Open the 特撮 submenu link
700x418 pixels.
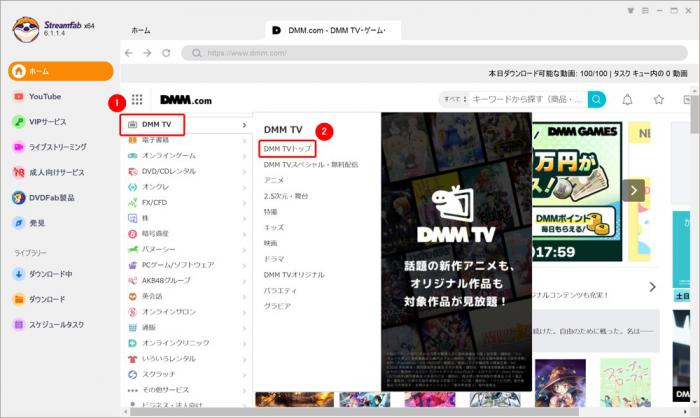point(271,212)
